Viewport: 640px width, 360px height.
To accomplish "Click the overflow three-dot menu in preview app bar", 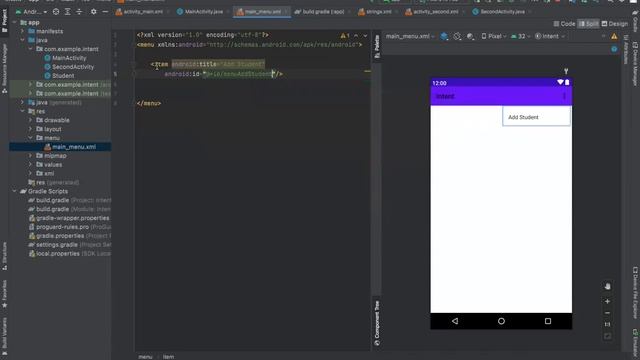I will pos(564,96).
